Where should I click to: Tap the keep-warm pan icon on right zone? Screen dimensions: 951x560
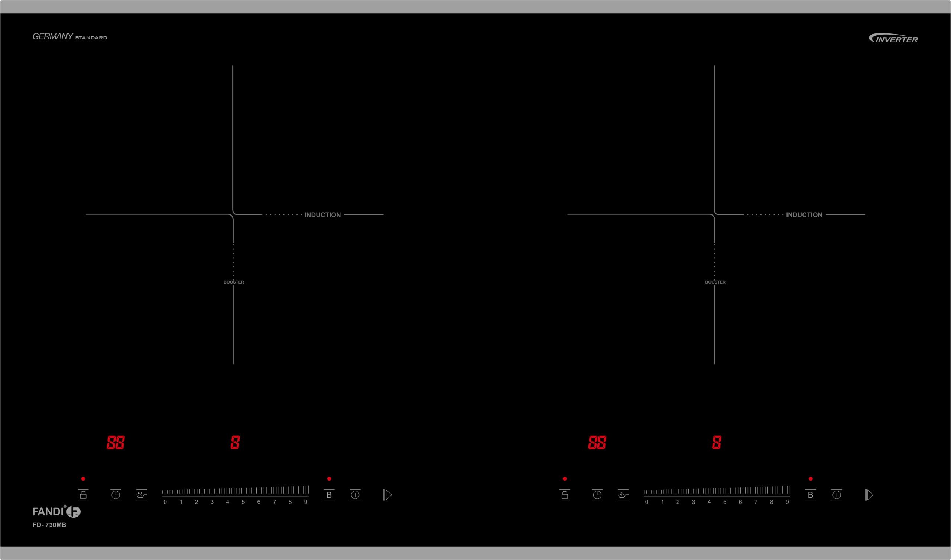point(623,495)
